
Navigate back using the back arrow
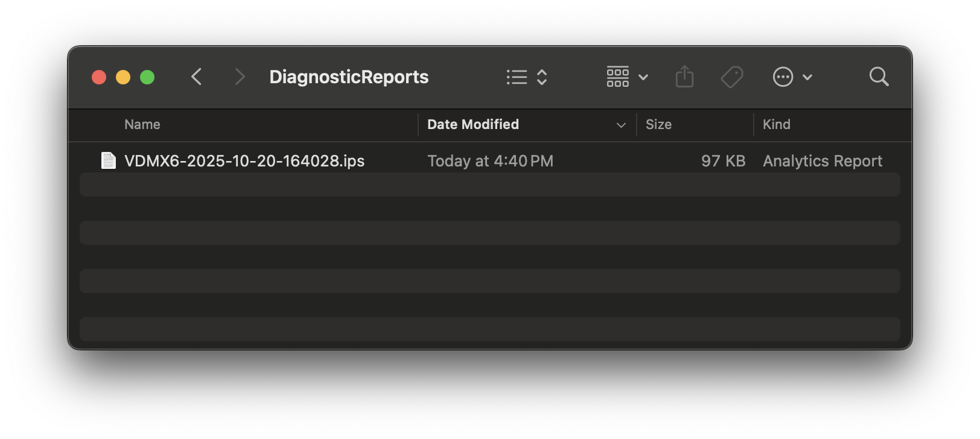196,77
